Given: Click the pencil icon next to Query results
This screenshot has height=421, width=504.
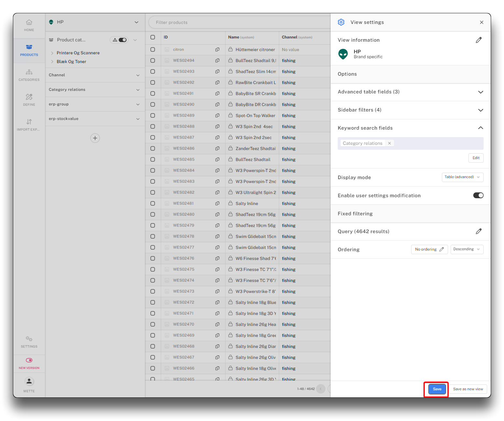Looking at the screenshot, I should click(478, 232).
